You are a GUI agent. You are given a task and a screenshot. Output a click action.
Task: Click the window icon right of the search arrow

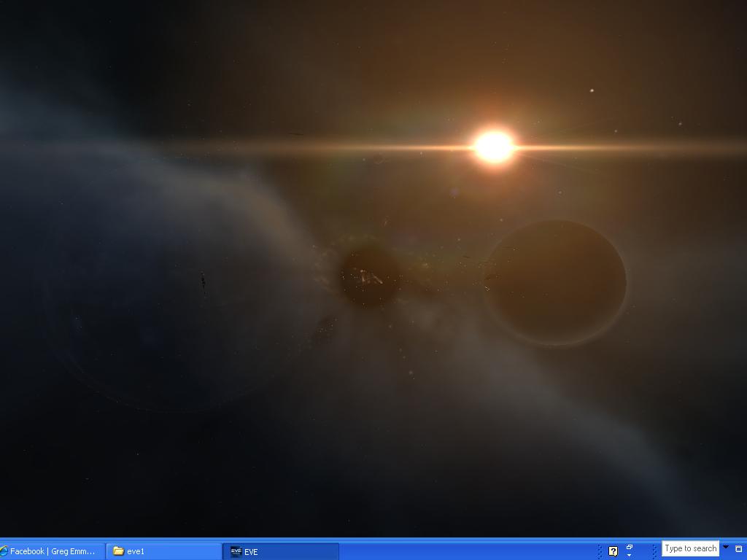coord(739,549)
